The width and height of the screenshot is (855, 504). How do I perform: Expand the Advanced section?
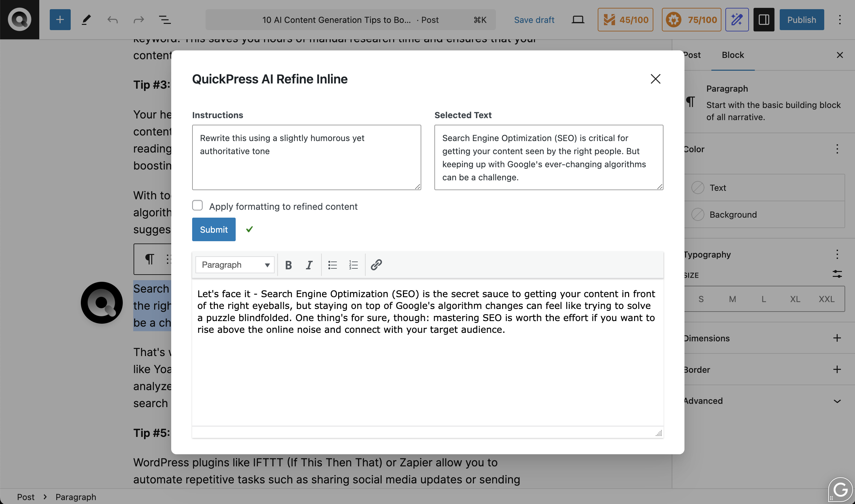(837, 401)
